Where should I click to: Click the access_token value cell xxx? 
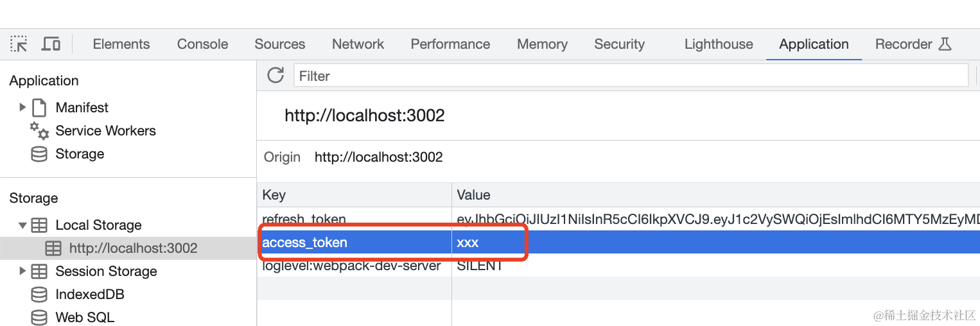click(468, 243)
